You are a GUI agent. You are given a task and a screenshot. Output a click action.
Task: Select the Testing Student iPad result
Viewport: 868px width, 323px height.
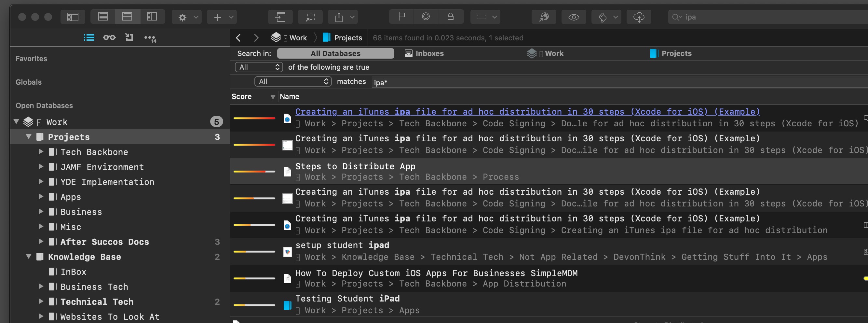[549, 304]
